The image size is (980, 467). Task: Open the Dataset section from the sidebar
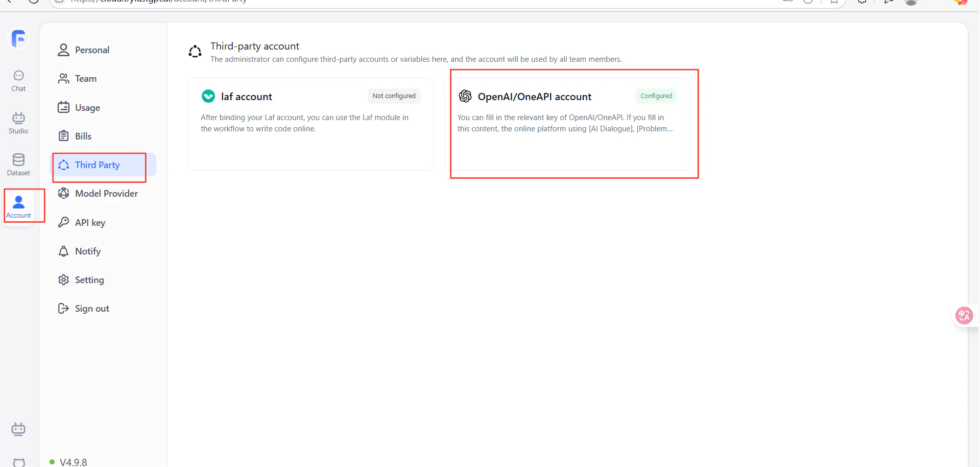point(18,164)
